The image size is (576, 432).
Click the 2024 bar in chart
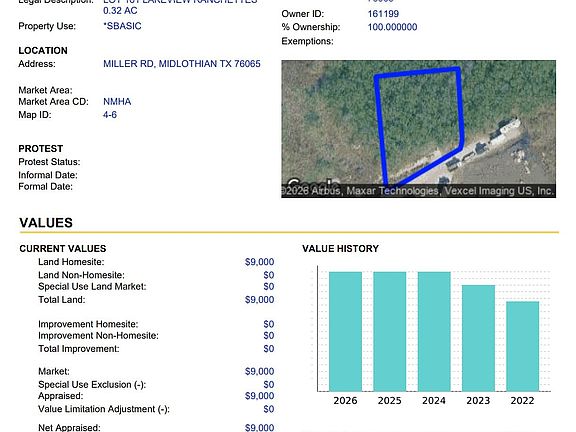434,331
